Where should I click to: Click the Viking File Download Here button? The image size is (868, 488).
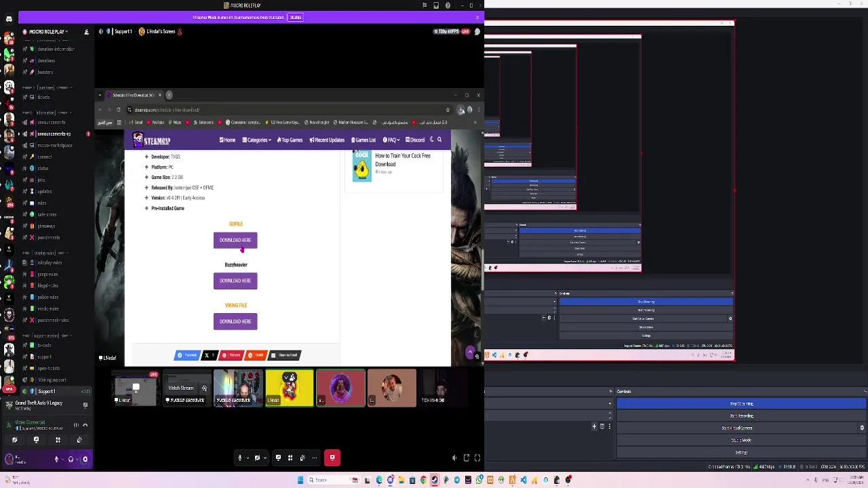235,321
